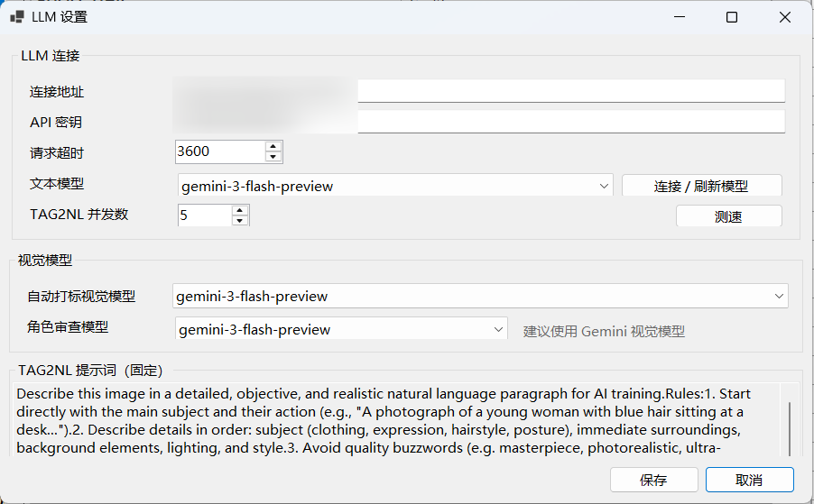
Task: Increase TAG2NL 并发数 with the up arrow
Action: pos(240,210)
